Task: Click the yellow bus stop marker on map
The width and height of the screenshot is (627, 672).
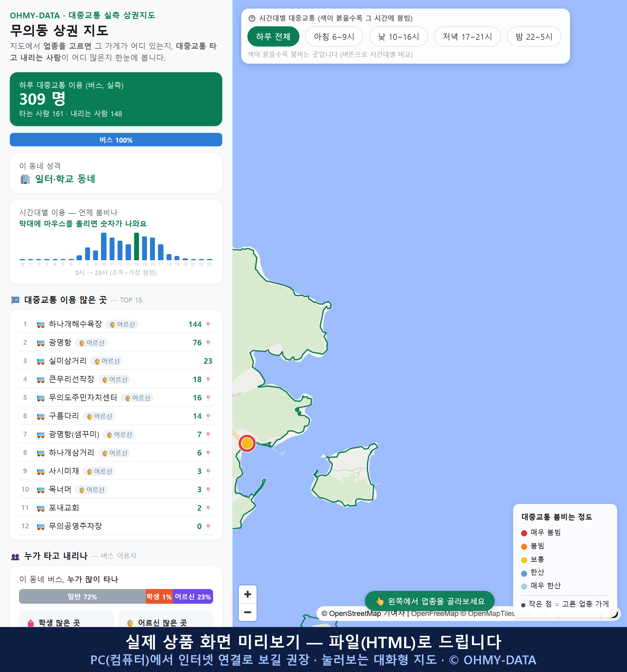Action: click(x=247, y=443)
